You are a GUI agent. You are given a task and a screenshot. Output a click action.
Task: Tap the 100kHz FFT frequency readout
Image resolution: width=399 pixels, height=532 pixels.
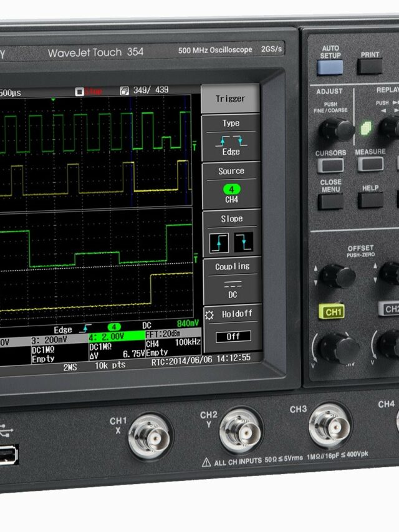pyautogui.click(x=188, y=342)
